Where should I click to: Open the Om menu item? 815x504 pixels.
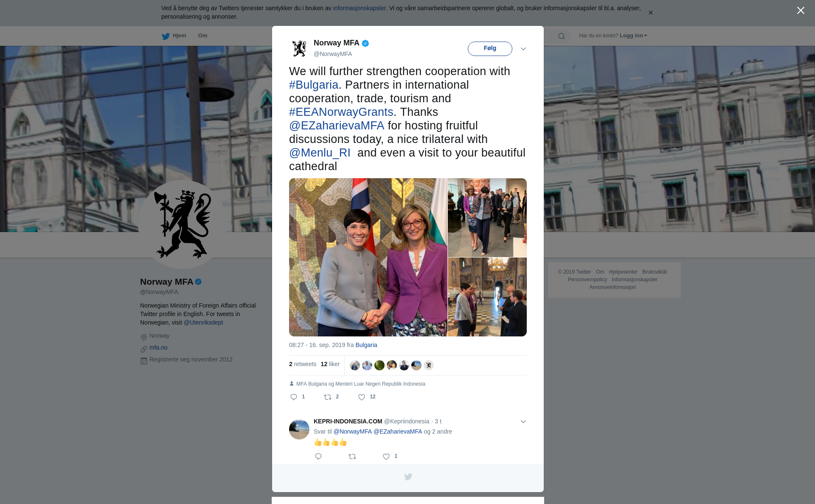tap(202, 36)
